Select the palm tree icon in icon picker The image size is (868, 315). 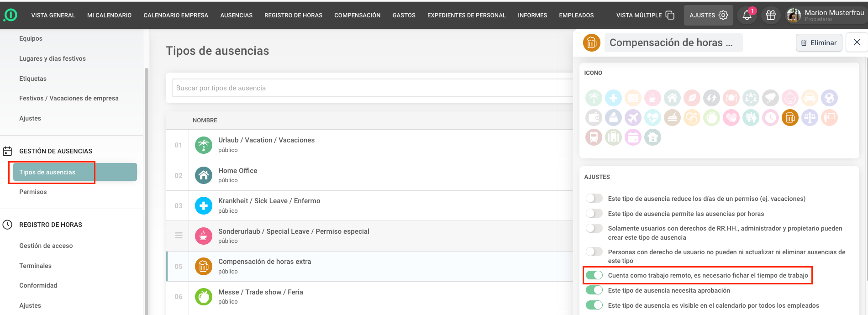point(594,98)
